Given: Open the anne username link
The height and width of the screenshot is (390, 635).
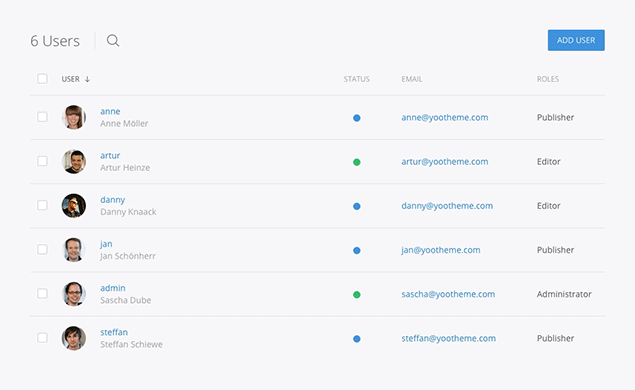Looking at the screenshot, I should (110, 111).
